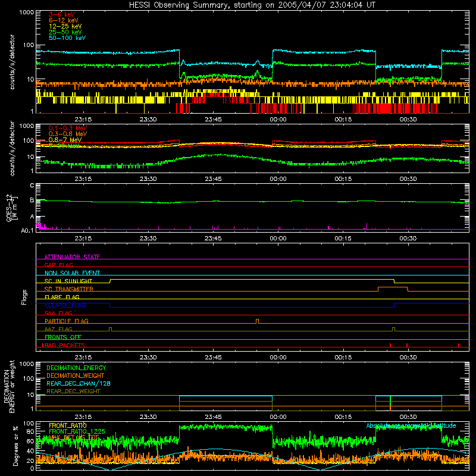Click the Absolute geomagnetic latitude label
Screen dimensions: 476x476
411,426
